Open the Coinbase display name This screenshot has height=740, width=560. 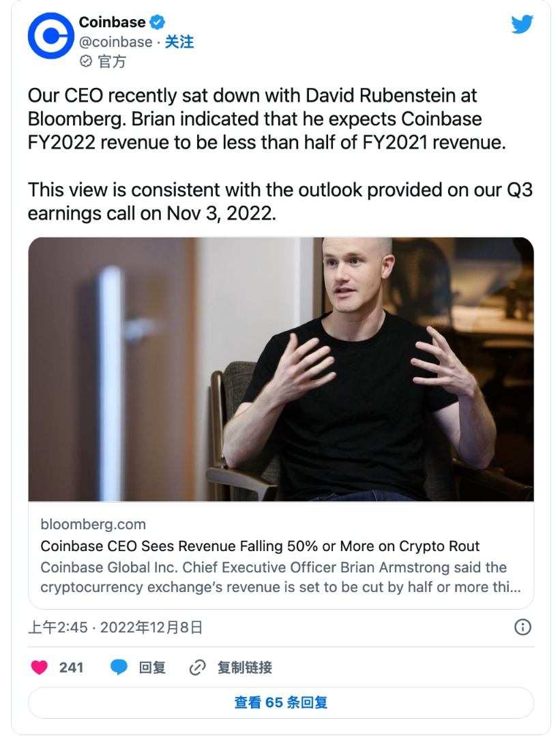112,23
